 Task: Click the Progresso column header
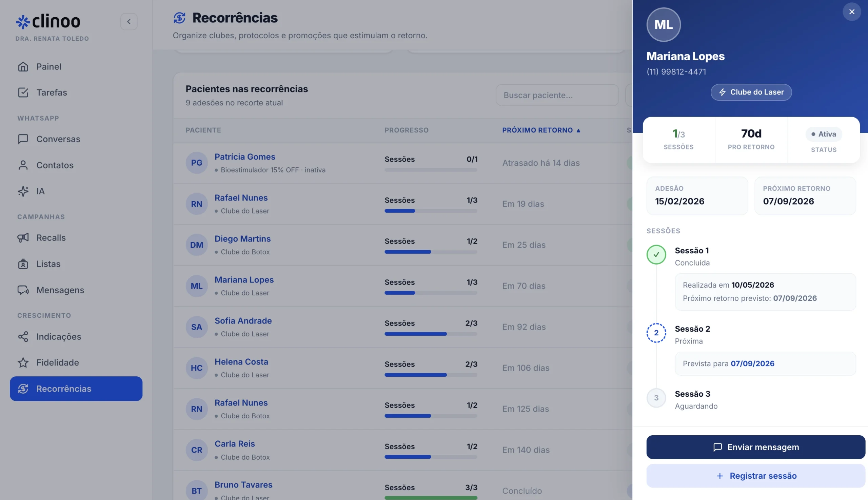[407, 130]
